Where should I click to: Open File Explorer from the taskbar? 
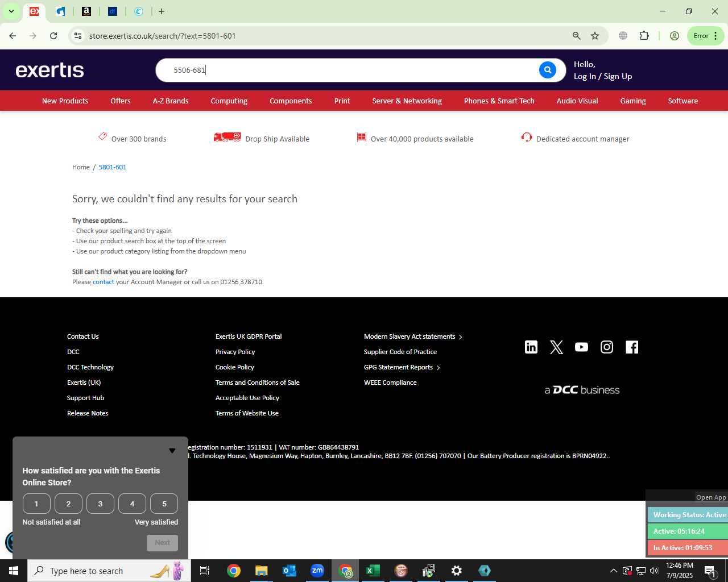click(261, 571)
